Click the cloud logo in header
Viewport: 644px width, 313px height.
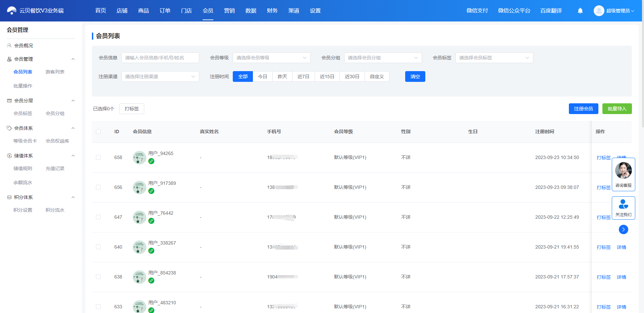point(12,11)
